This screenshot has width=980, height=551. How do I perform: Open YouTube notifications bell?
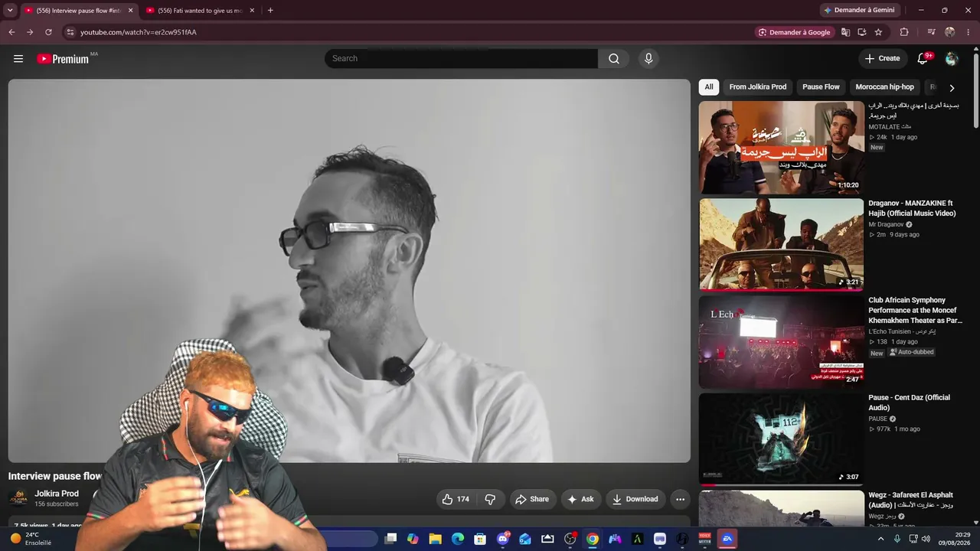pyautogui.click(x=923, y=59)
